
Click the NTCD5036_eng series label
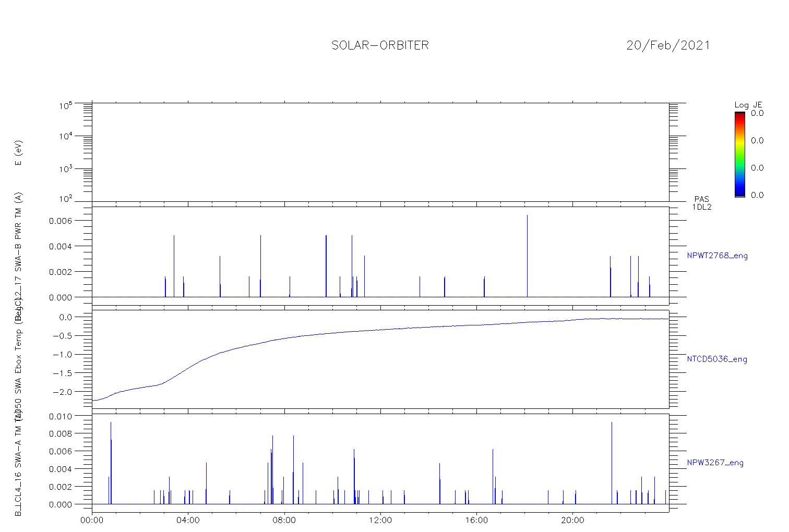pos(717,359)
